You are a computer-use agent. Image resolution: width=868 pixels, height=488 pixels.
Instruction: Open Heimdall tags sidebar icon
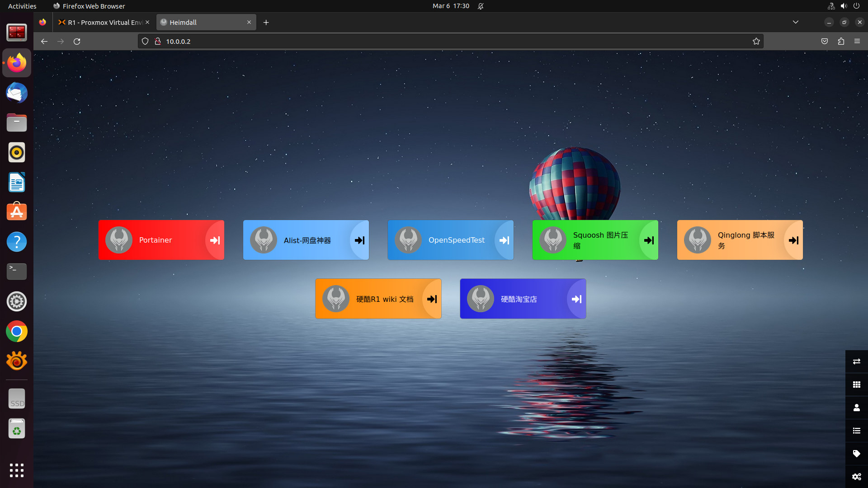(x=857, y=454)
